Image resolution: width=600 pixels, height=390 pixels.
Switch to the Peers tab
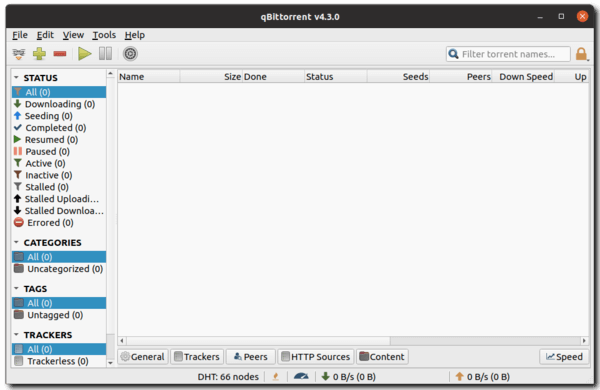251,357
